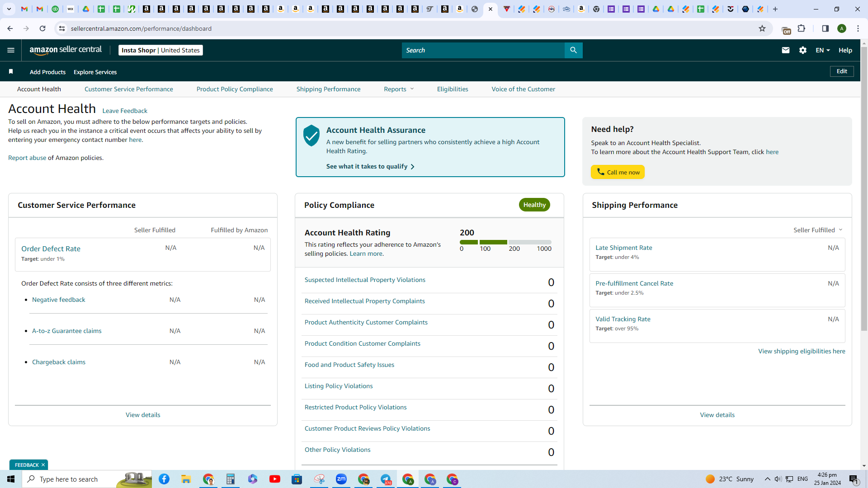Open the Seller Fulfilled shipping dropdown
This screenshot has height=488, width=868.
(x=818, y=230)
